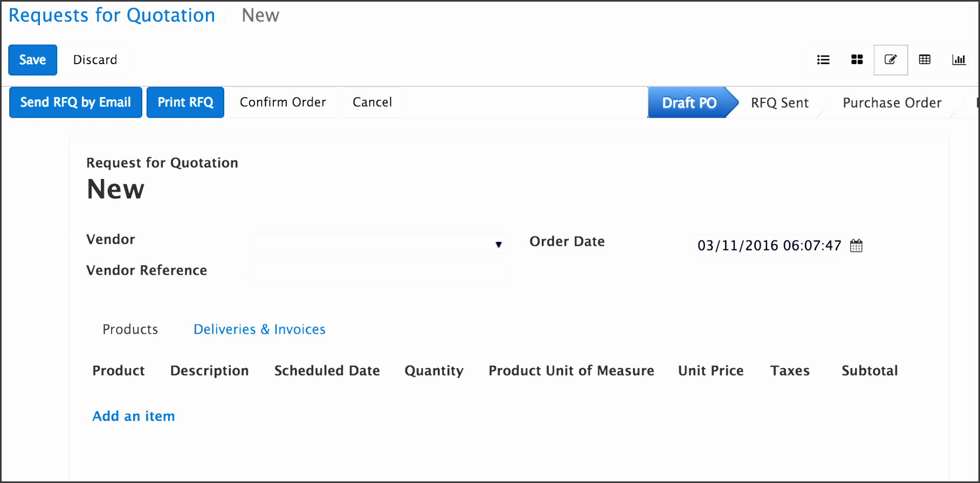Open the Order Date calendar picker
Screen dimensions: 980x483
[x=857, y=245]
